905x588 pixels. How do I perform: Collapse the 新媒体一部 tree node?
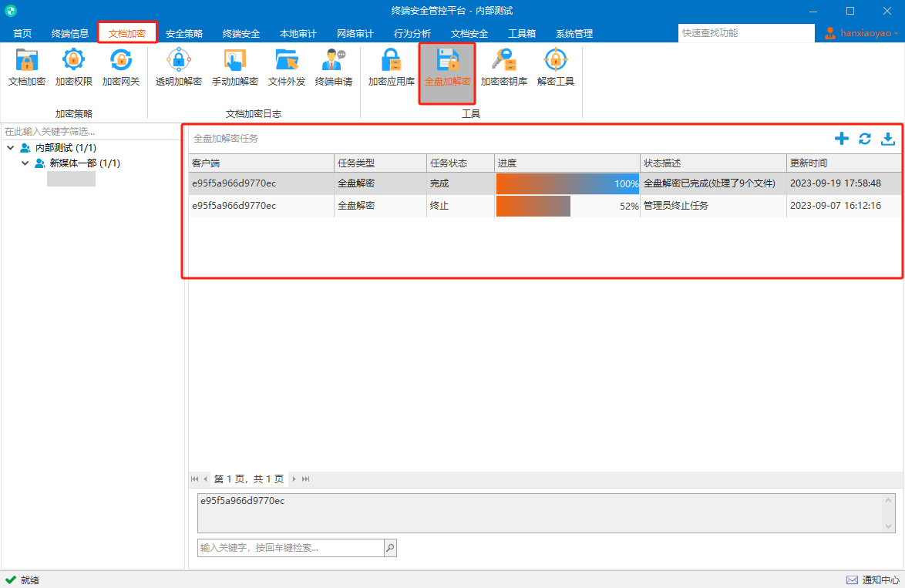pyautogui.click(x=25, y=163)
